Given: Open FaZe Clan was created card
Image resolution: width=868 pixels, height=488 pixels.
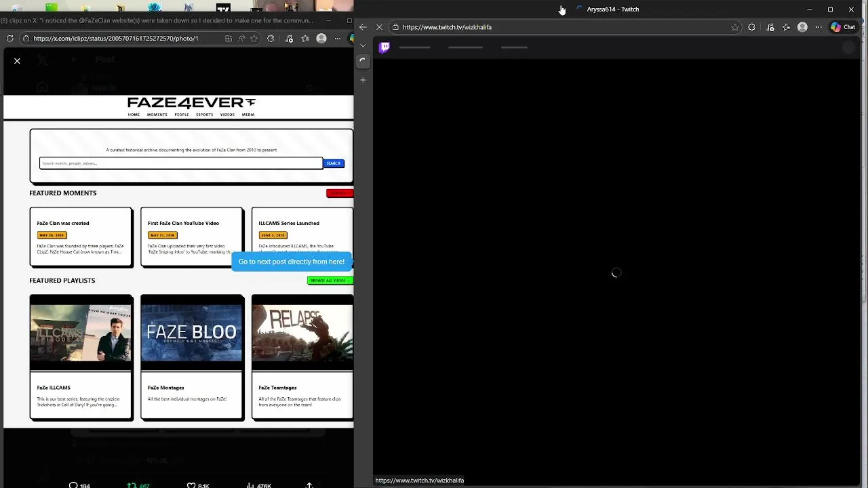Looking at the screenshot, I should [x=81, y=237].
